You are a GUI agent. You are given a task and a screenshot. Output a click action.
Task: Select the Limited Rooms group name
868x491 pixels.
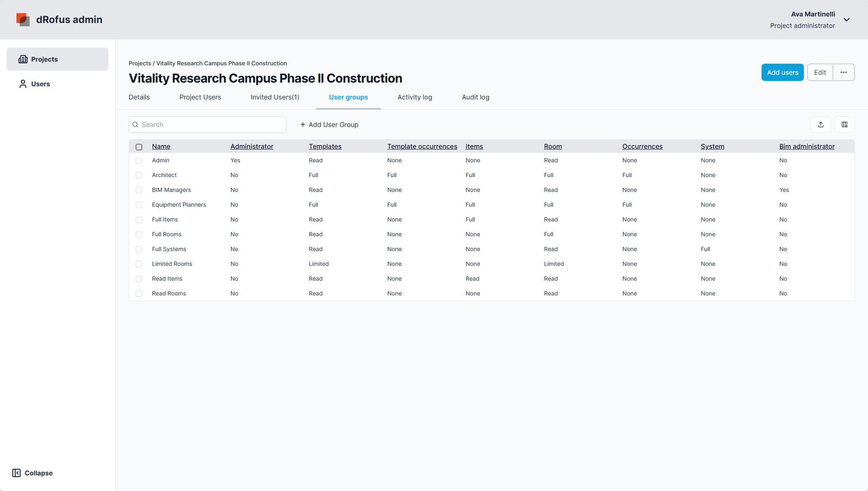point(172,264)
